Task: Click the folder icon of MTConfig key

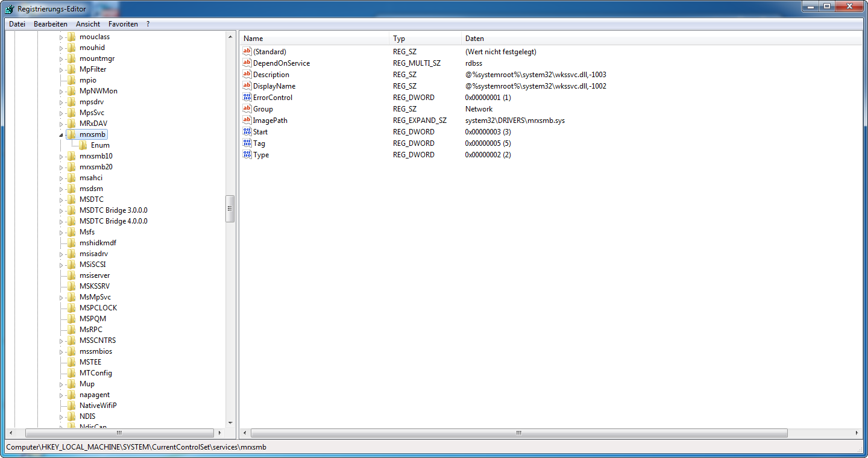Action: (x=71, y=373)
